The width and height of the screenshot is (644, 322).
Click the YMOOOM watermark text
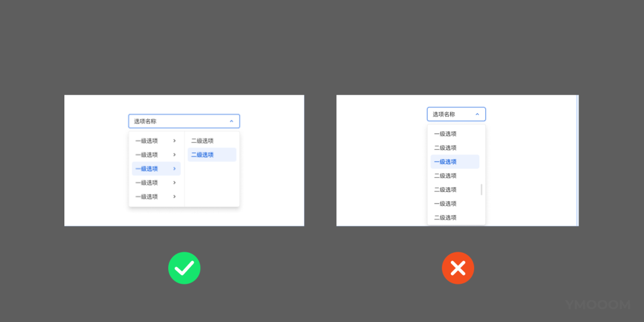click(598, 305)
